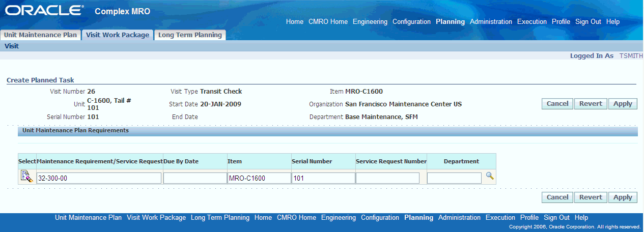Click the lower Cancel button
Image resolution: width=644 pixels, height=232 pixels.
coord(557,197)
